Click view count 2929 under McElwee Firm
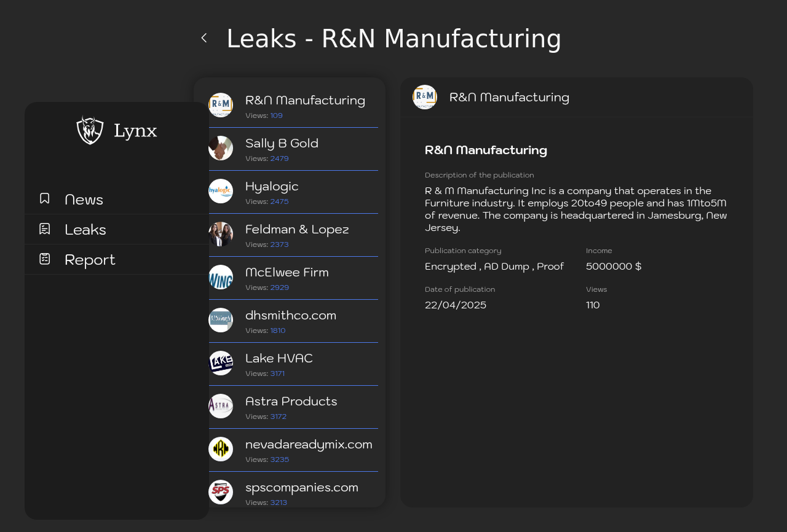Screen dimensions: 787x532 pos(280,288)
